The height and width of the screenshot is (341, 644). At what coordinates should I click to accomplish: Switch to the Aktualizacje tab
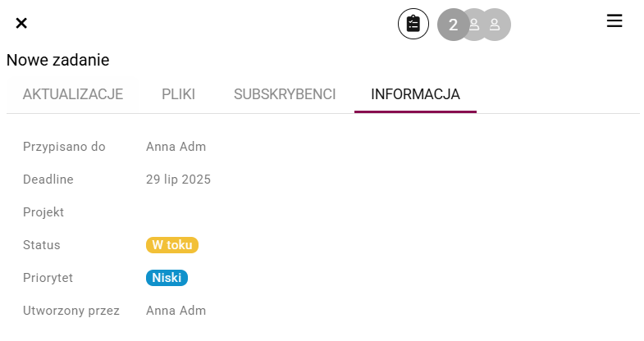73,94
